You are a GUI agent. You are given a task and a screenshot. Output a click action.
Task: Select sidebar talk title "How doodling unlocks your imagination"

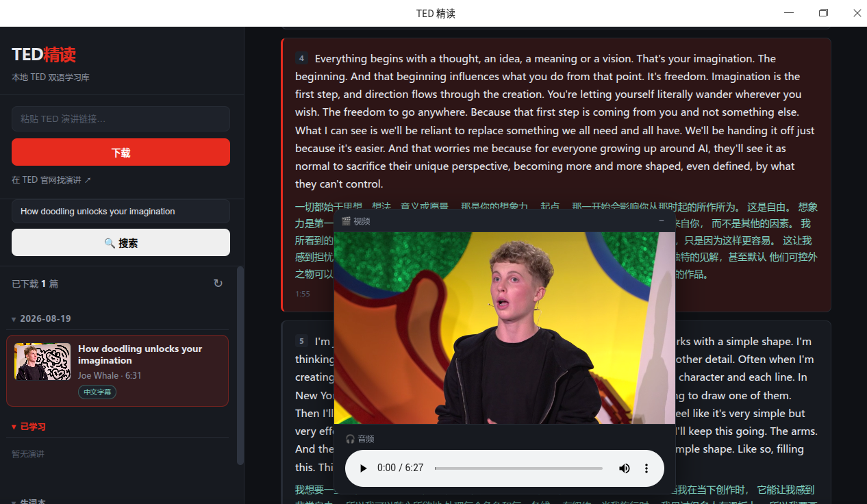[140, 355]
